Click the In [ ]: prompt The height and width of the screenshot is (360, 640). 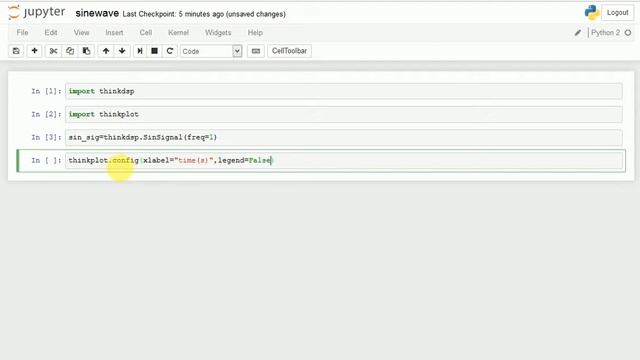pos(46,160)
